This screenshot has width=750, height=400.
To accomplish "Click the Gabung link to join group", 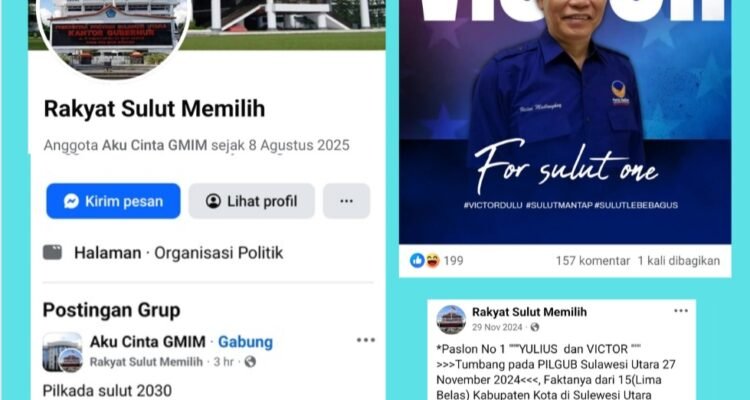I will 245,342.
